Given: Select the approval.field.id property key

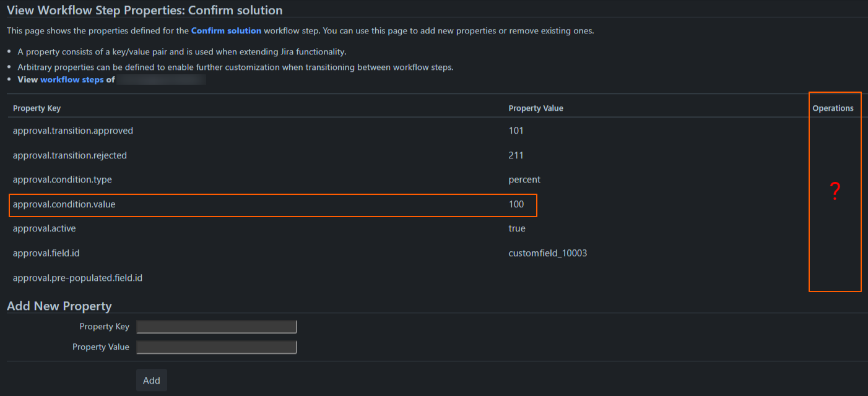Looking at the screenshot, I should coord(46,253).
